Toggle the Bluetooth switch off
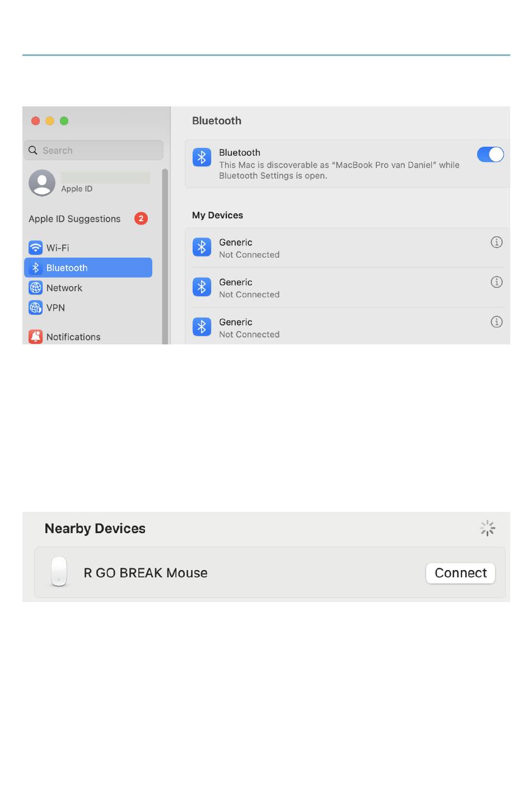The width and height of the screenshot is (532, 798). coord(490,155)
